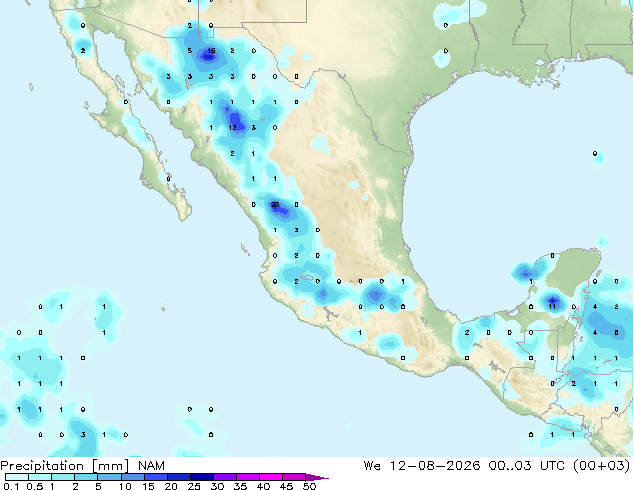This screenshot has width=634, height=490.
Task: Click the 5–10 mm legend color box
Action: pyautogui.click(x=109, y=477)
